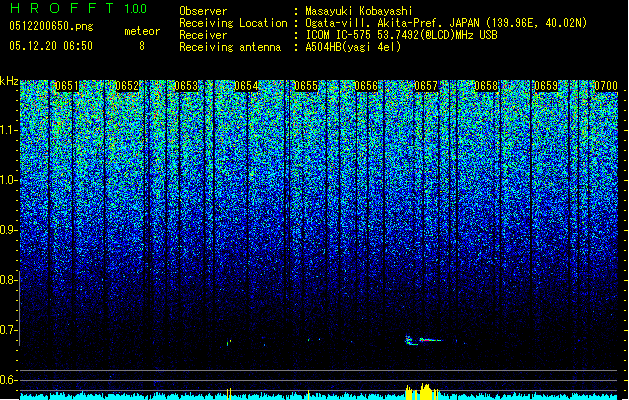
Task: Click the 'meteor' label
Action: click(x=142, y=31)
